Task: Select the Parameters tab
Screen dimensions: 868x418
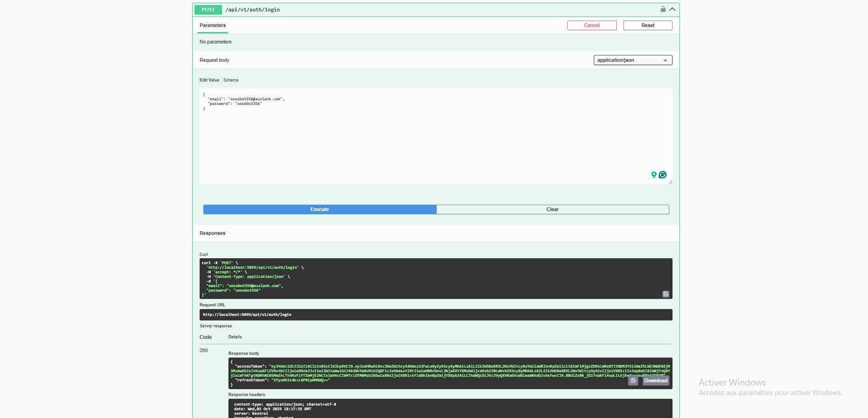Action: click(212, 25)
